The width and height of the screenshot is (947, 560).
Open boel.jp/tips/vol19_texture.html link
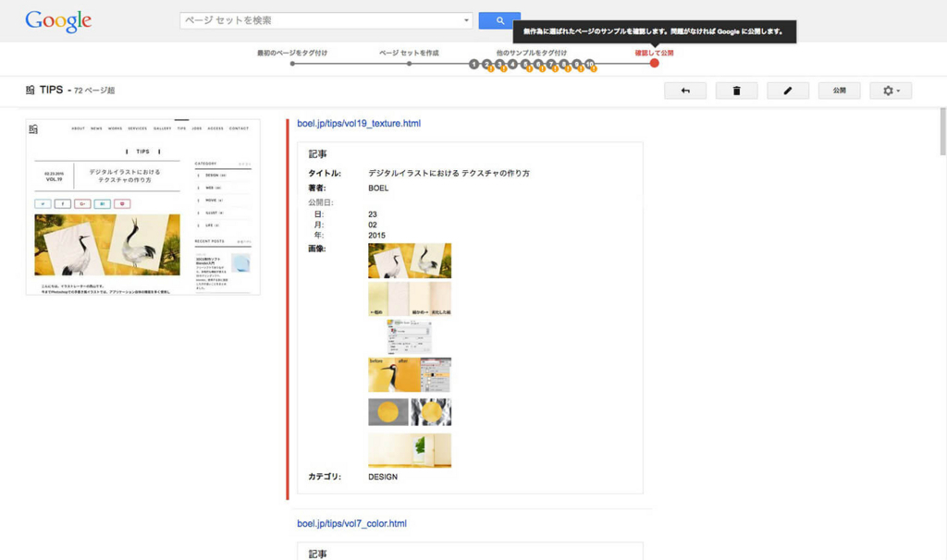(359, 123)
